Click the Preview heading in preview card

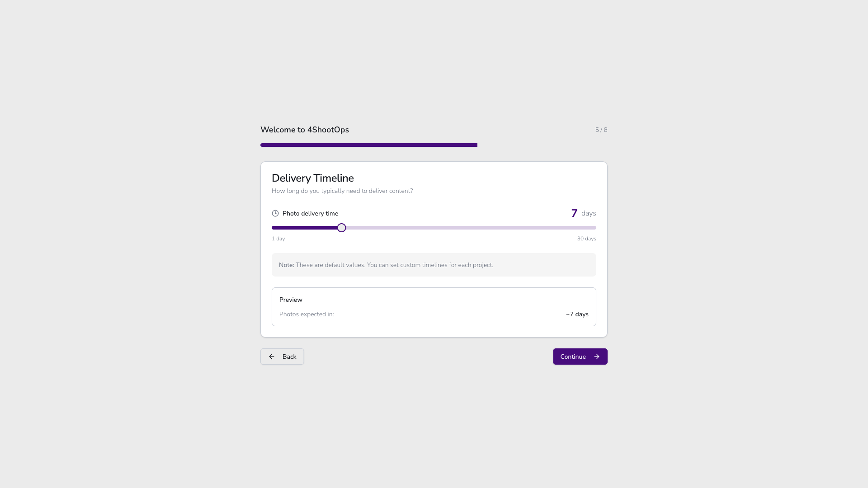point(291,300)
